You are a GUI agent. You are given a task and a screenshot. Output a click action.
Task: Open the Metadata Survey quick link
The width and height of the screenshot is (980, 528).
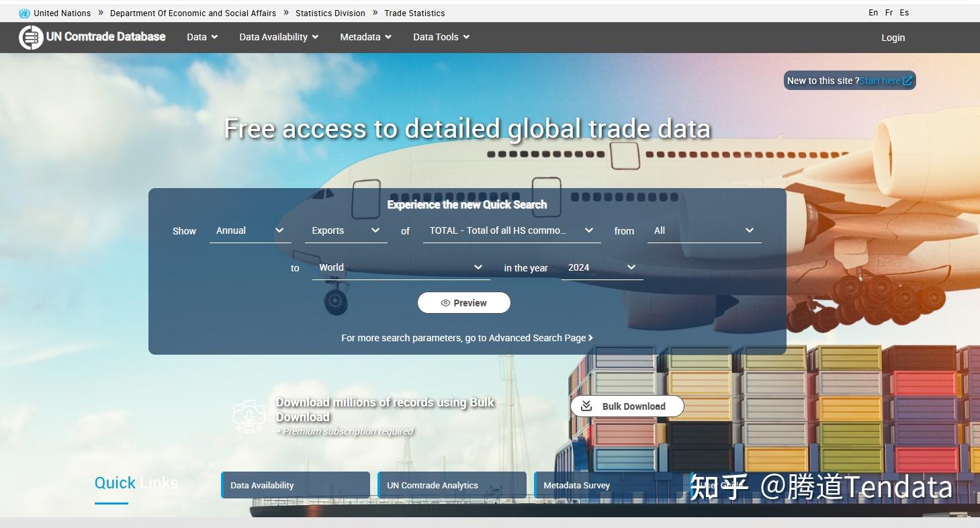(609, 485)
